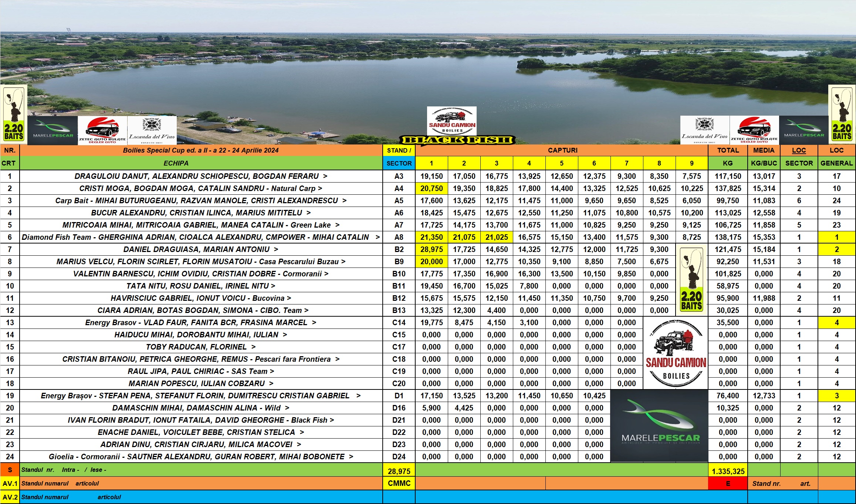The height and width of the screenshot is (504, 856).
Task: Click the STAND / header cell
Action: 399,150
